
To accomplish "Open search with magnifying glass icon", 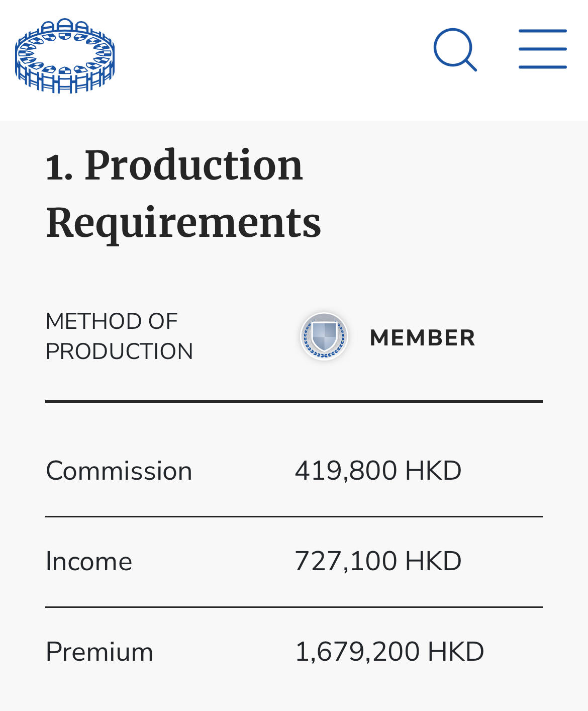I will coord(455,50).
